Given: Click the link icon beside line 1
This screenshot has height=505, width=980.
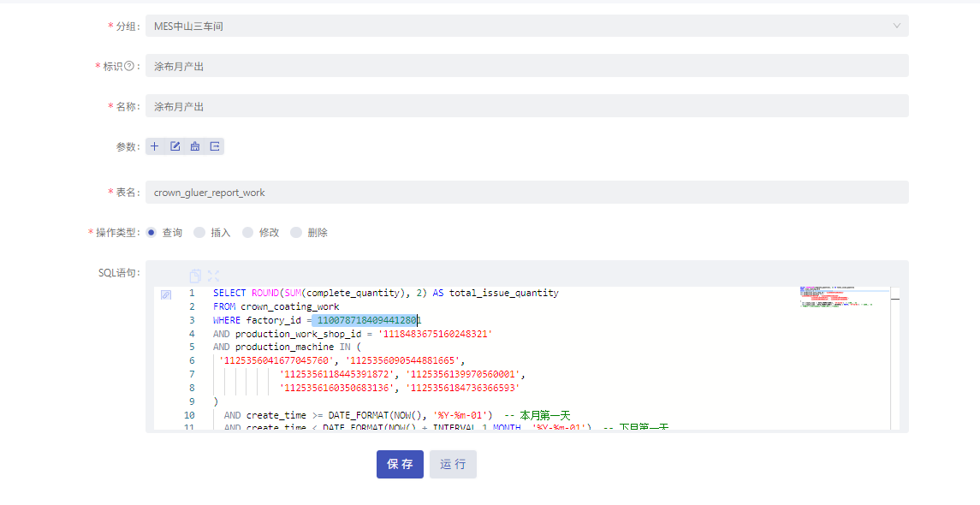Looking at the screenshot, I should tap(166, 294).
